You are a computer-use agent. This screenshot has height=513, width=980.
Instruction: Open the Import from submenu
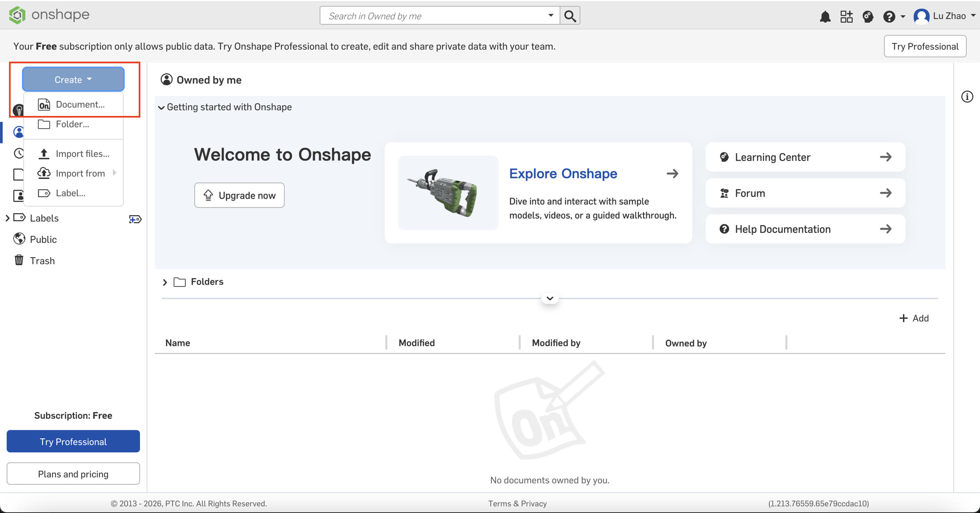(x=80, y=173)
